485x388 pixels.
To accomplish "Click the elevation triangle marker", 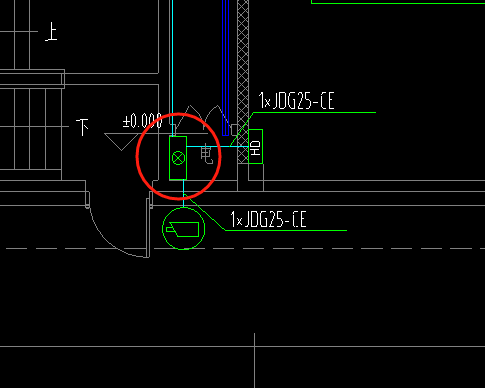I will (x=121, y=142).
